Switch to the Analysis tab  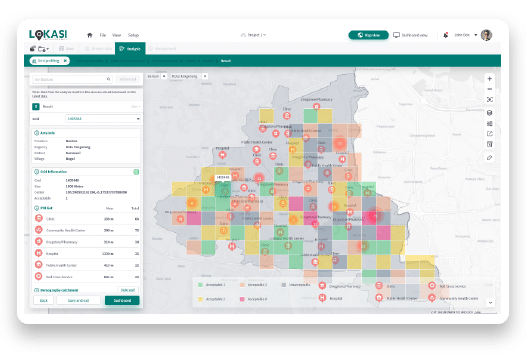[x=130, y=49]
